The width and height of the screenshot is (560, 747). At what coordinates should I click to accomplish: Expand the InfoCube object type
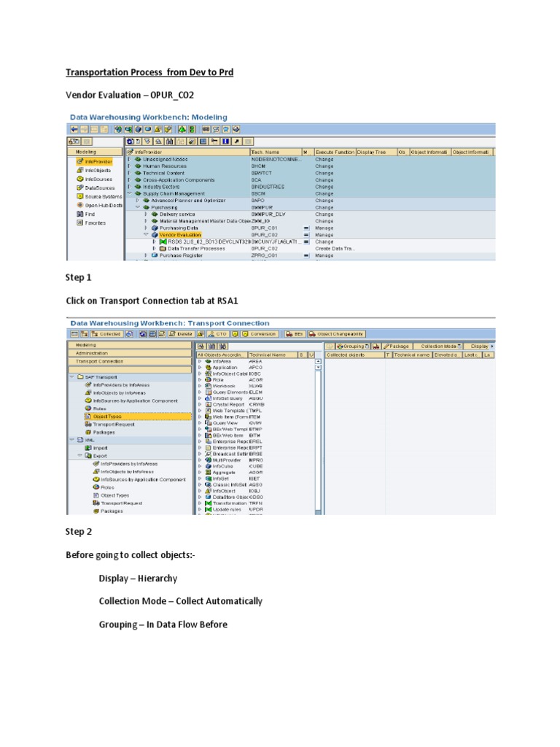click(x=200, y=466)
